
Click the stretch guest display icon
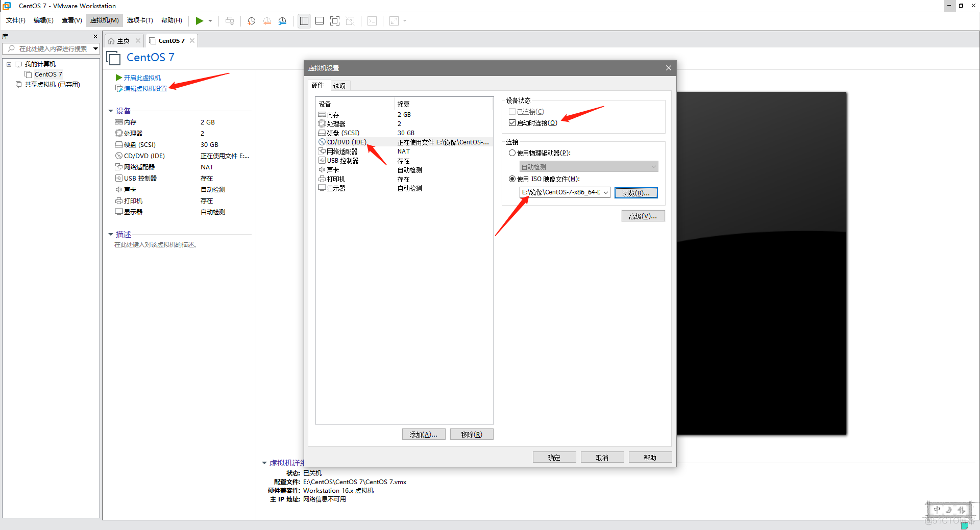coord(394,21)
